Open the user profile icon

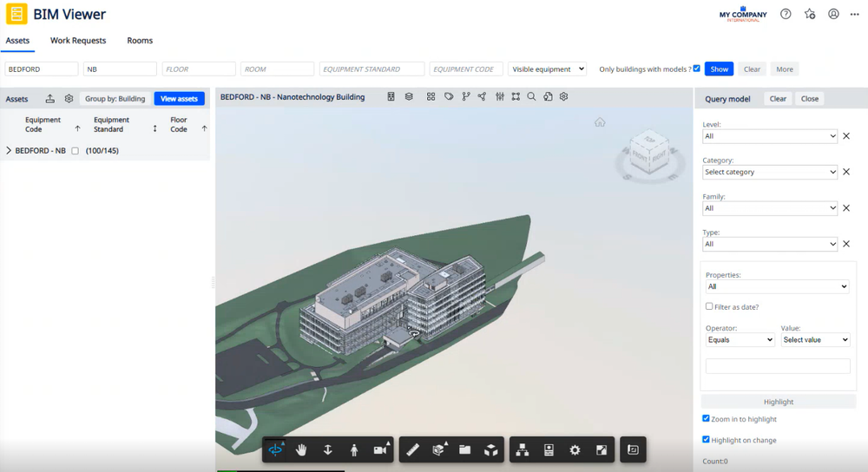coord(833,15)
